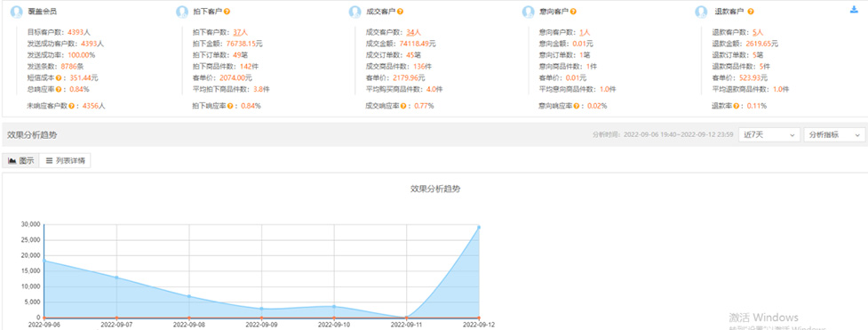This screenshot has height=330, width=868.
Task: Click the help icon next to 总响应率
Action: coord(58,89)
